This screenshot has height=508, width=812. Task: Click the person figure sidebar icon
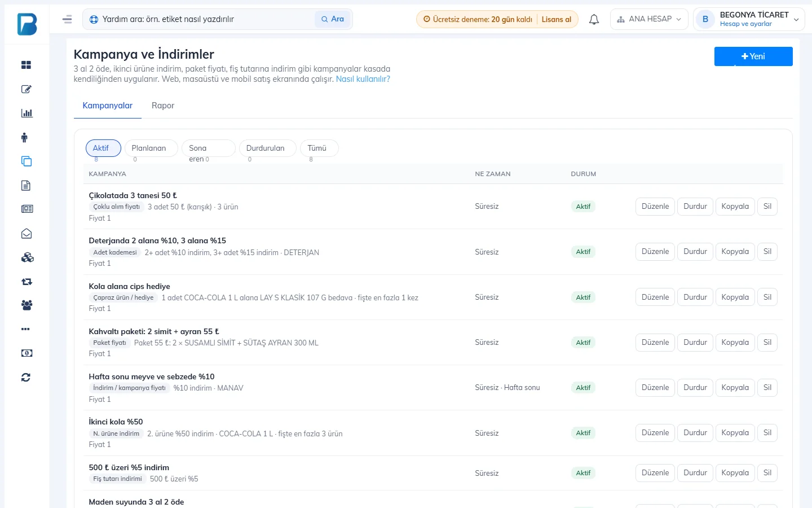pos(24,137)
